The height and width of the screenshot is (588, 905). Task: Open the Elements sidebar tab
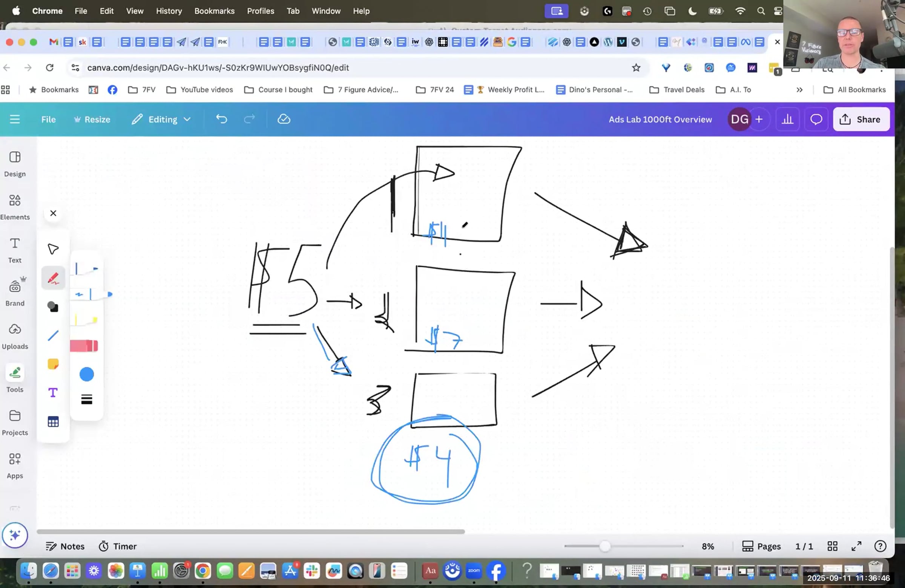15,207
